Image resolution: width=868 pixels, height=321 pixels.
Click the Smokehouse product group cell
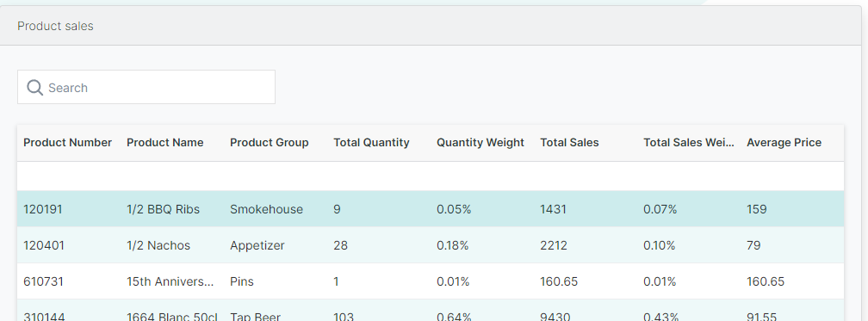tap(266, 209)
